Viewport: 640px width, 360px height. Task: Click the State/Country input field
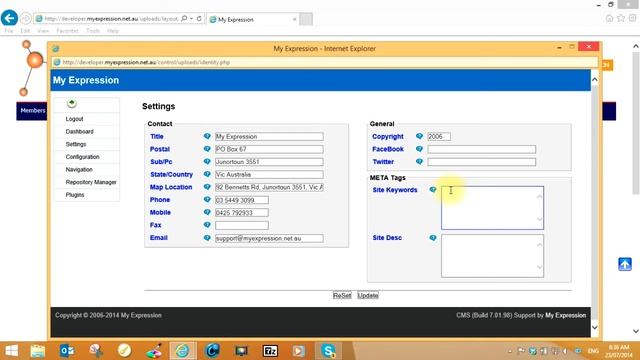click(269, 174)
